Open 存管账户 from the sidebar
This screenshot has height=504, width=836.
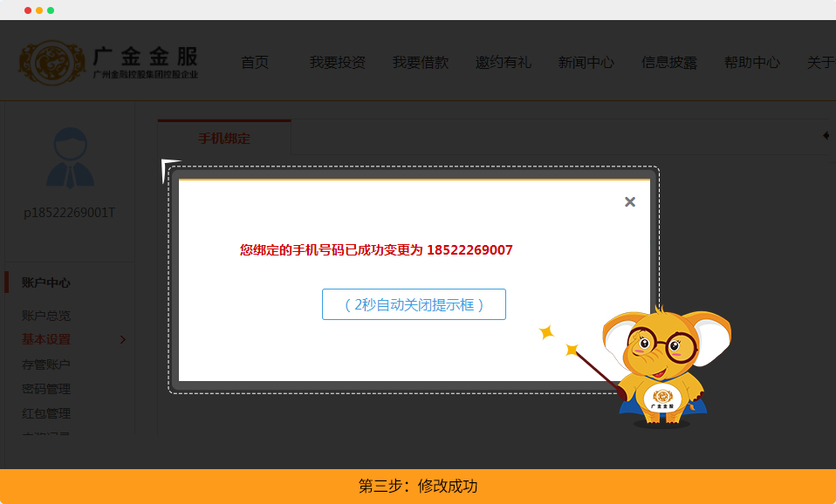click(46, 364)
